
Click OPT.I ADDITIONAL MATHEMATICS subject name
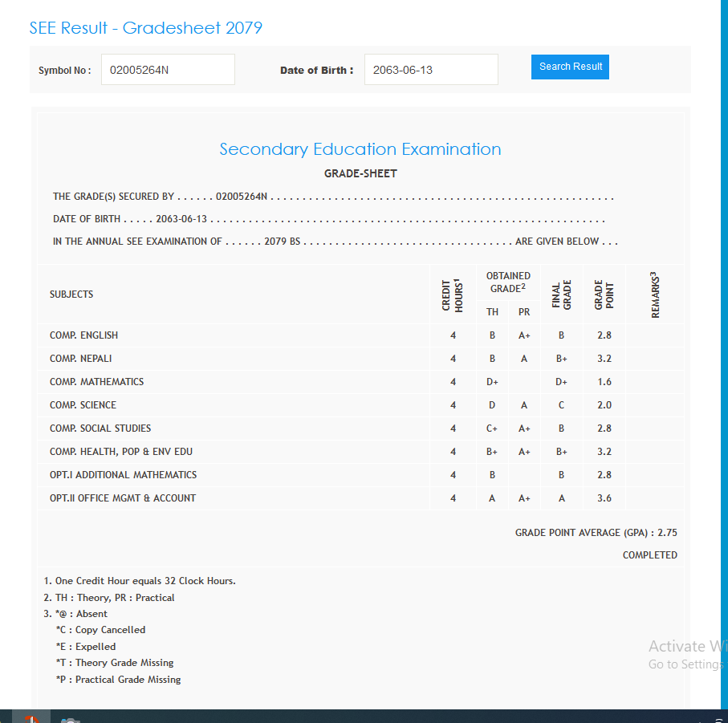point(123,475)
